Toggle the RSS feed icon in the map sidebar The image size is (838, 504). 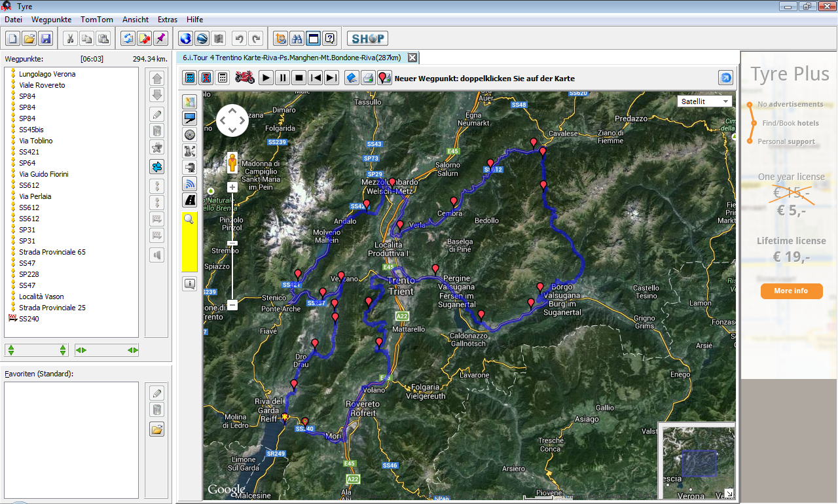click(x=190, y=184)
